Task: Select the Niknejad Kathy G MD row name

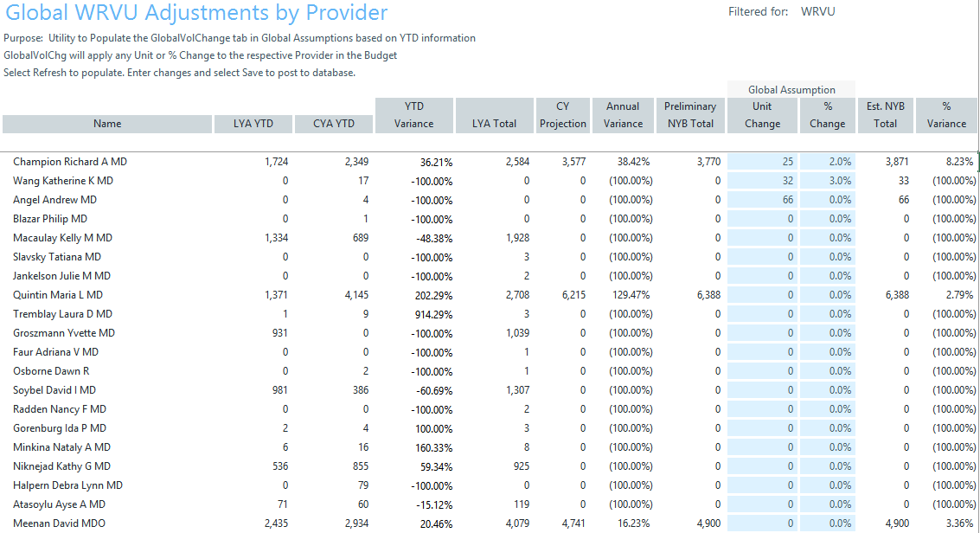Action: [x=62, y=466]
